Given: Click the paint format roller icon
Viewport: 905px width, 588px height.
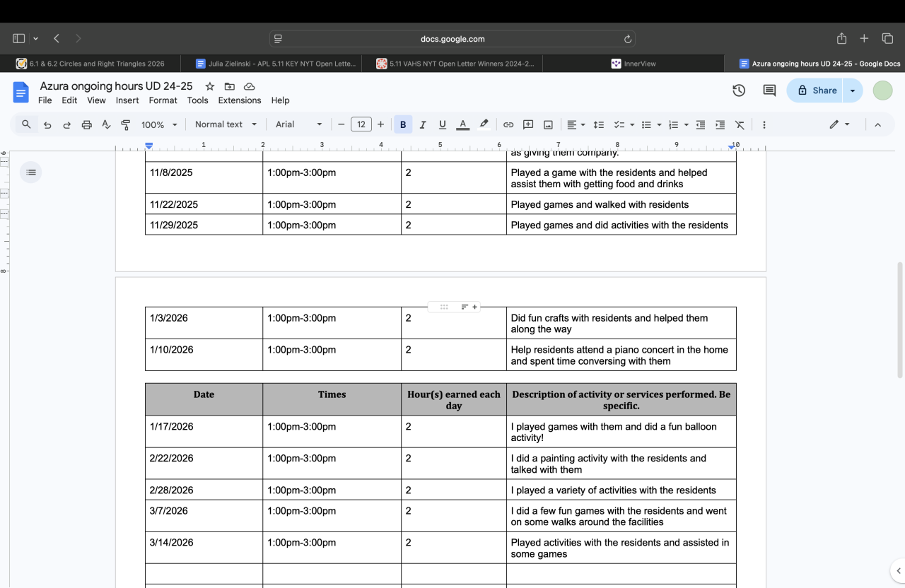Looking at the screenshot, I should [x=126, y=124].
